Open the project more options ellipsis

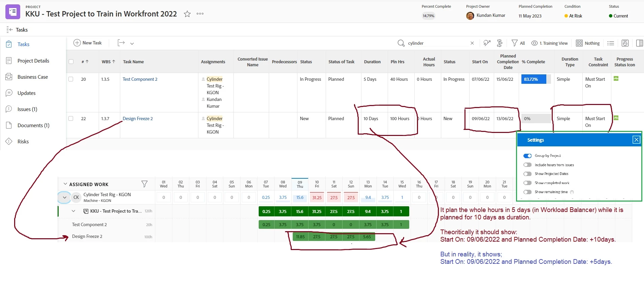[x=200, y=14]
